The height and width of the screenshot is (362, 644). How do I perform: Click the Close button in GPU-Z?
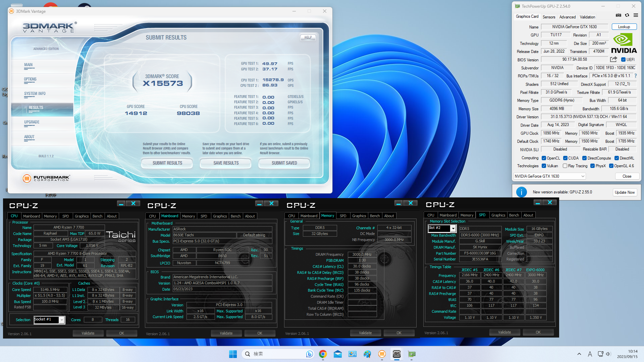[x=627, y=176]
